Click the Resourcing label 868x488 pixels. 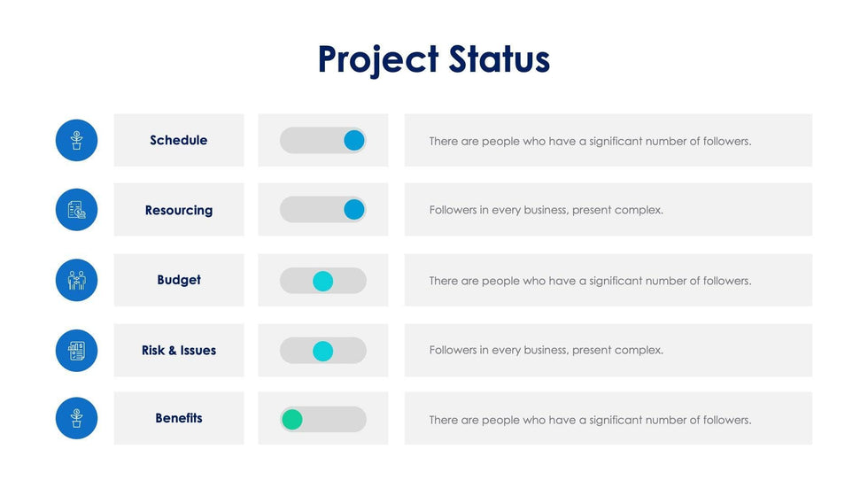pos(179,210)
